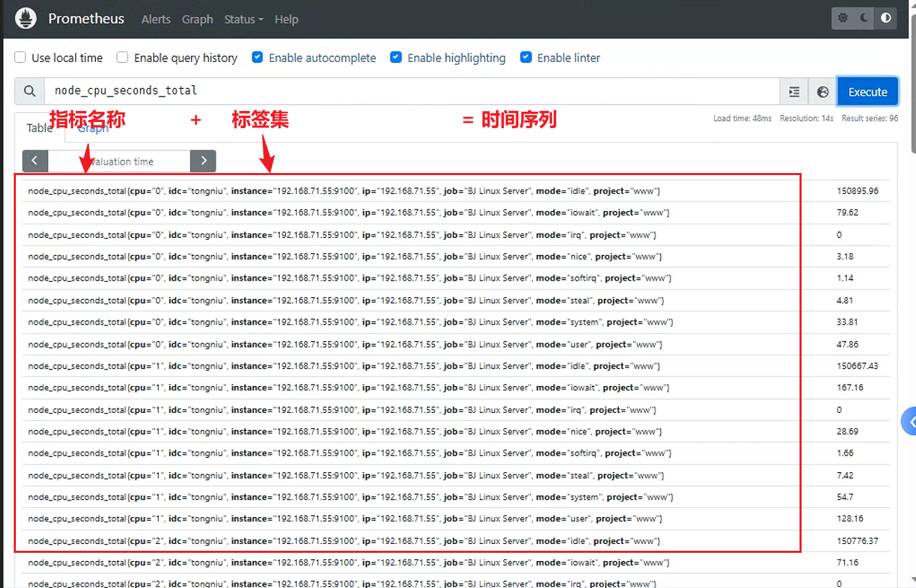Open the blue side panel arrow
Screen dimensions: 916x588
910,421
